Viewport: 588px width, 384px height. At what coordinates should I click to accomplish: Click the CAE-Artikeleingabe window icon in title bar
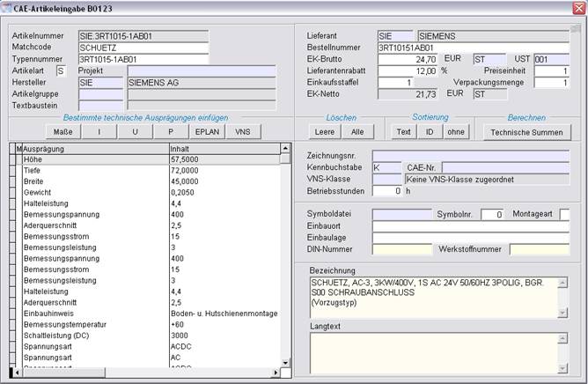click(7, 7)
